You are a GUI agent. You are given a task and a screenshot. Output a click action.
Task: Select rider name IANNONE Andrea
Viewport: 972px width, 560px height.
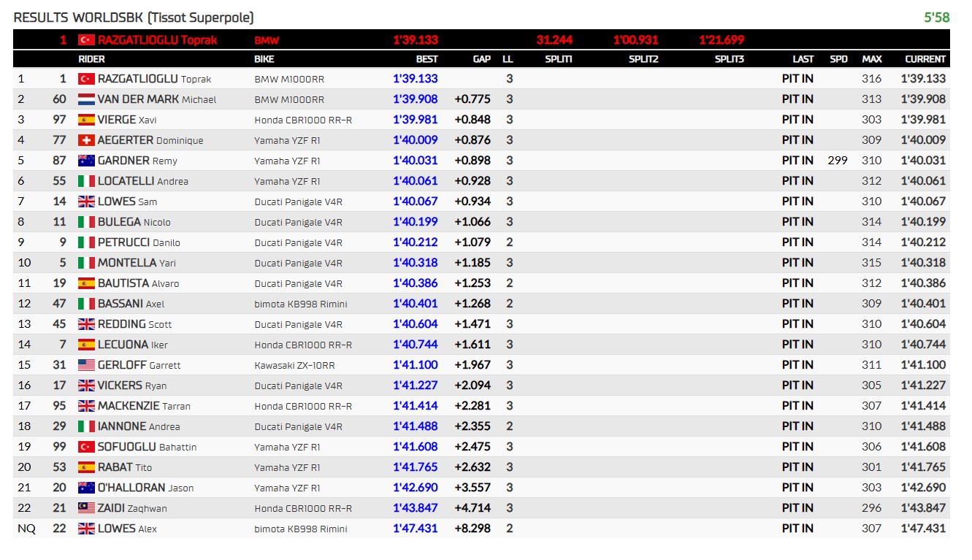pyautogui.click(x=139, y=426)
